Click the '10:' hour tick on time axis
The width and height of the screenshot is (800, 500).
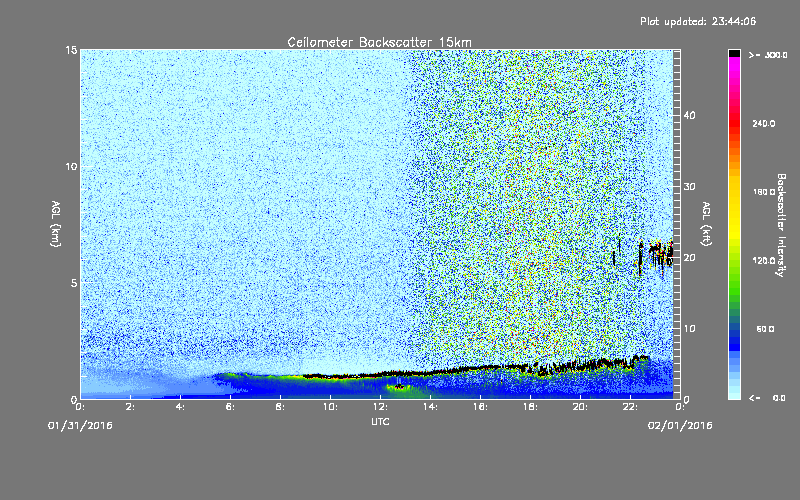point(330,407)
